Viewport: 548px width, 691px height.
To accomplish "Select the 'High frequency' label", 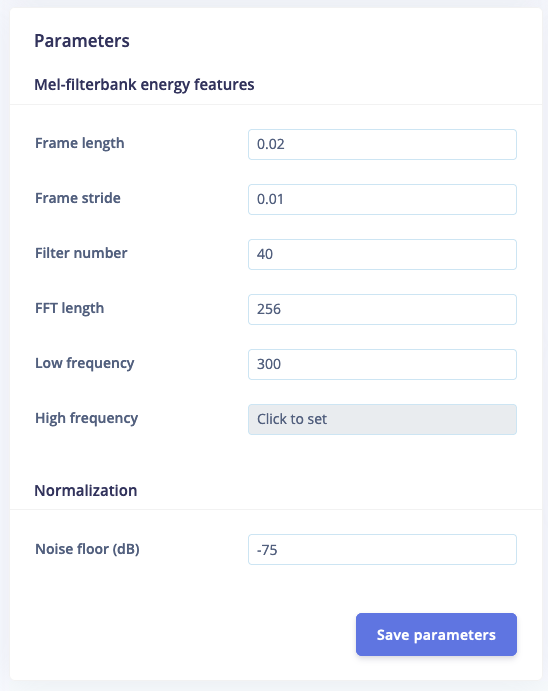I will pyautogui.click(x=86, y=419).
